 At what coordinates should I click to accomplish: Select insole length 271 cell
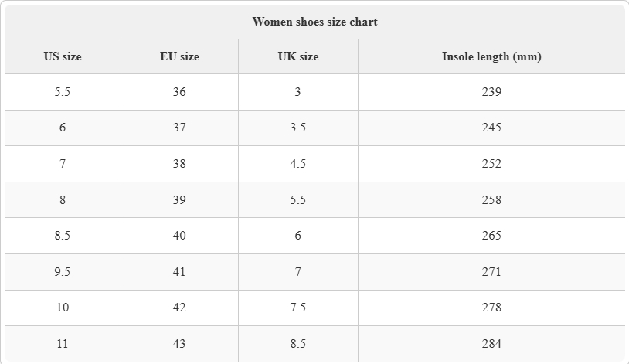click(491, 272)
